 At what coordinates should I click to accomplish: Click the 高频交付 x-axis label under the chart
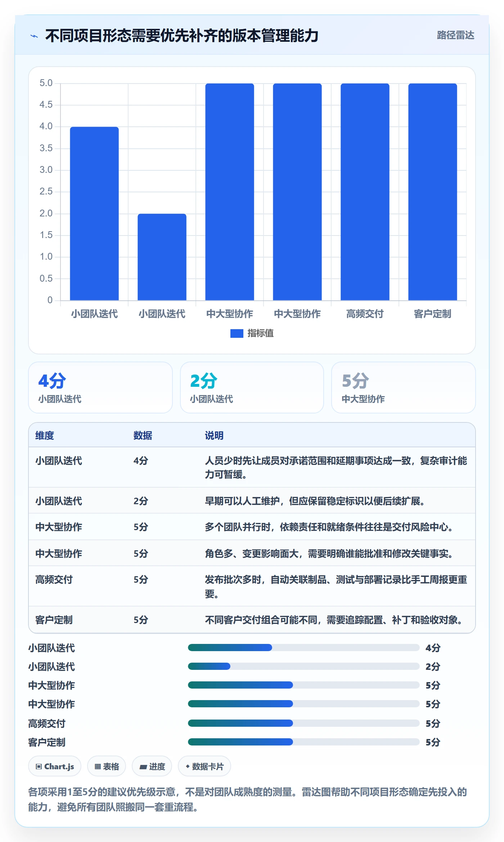coord(365,314)
